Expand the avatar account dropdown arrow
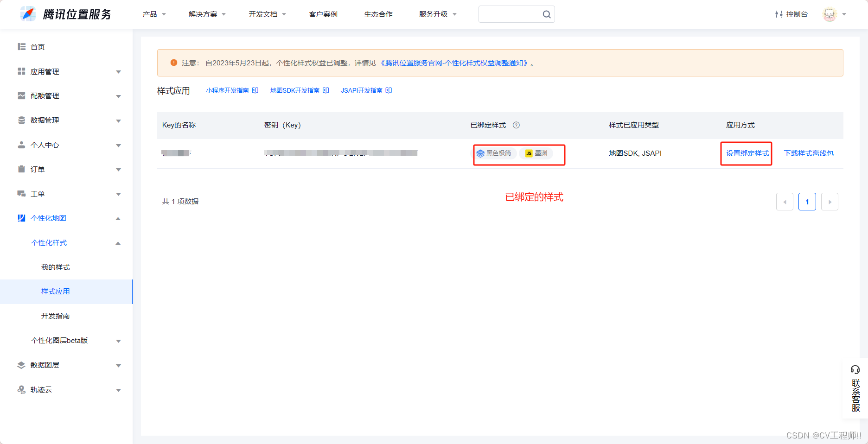This screenshot has width=868, height=444. [x=844, y=14]
